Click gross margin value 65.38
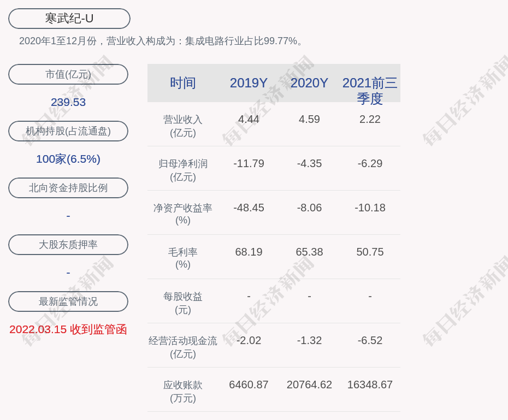 pyautogui.click(x=309, y=252)
